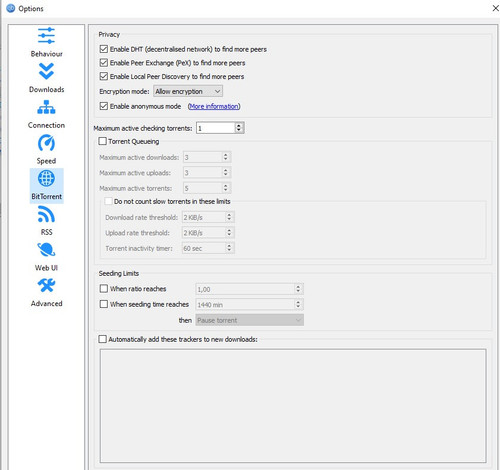The width and height of the screenshot is (500, 470).
Task: Open the Behaviour settings icon
Action: [x=46, y=36]
